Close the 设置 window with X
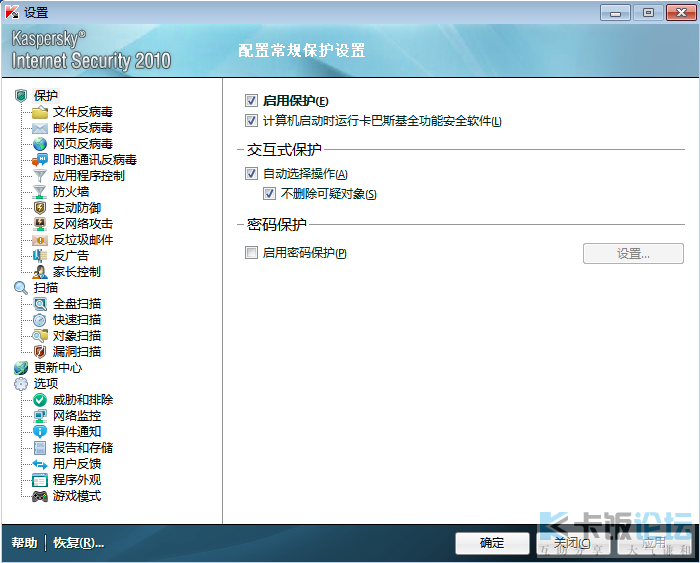Viewport: 700px width, 563px height. coord(681,13)
